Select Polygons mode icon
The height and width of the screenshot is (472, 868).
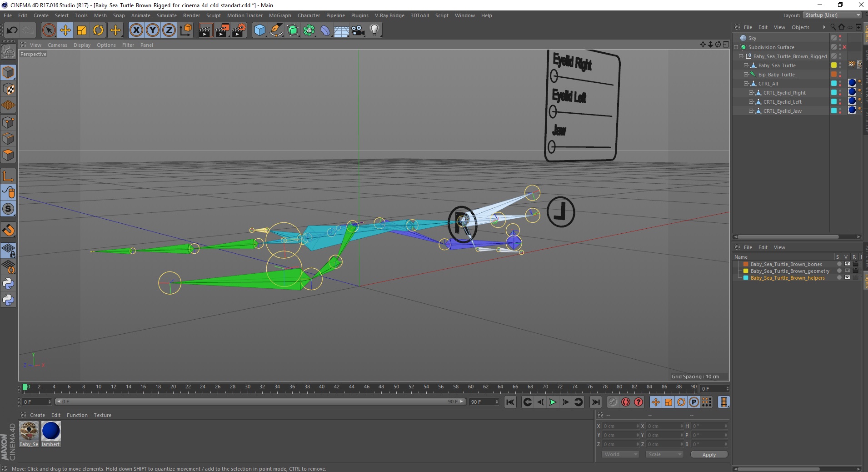pyautogui.click(x=8, y=155)
